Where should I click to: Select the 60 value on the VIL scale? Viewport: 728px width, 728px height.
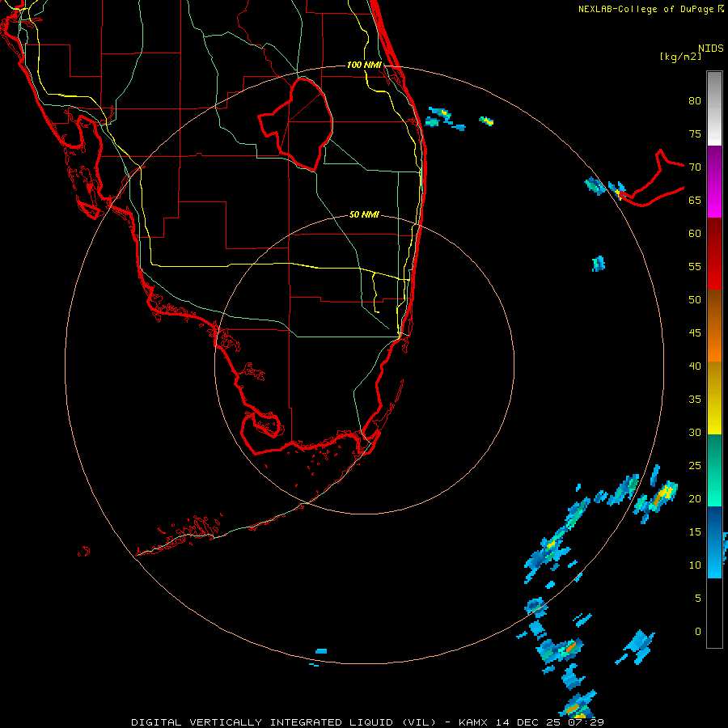(695, 234)
